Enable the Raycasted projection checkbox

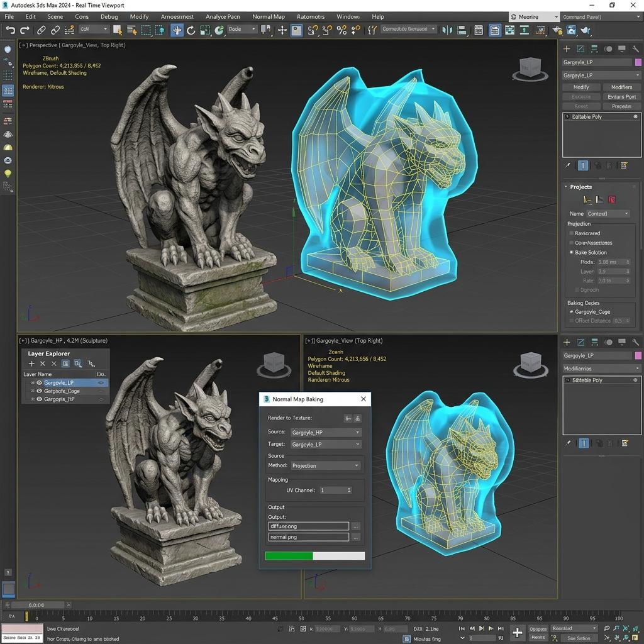point(571,233)
